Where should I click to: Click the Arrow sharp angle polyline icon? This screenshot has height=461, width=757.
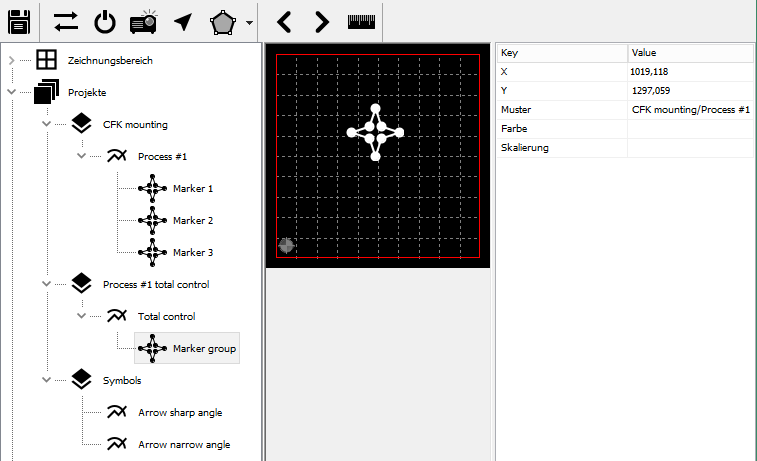pos(117,412)
